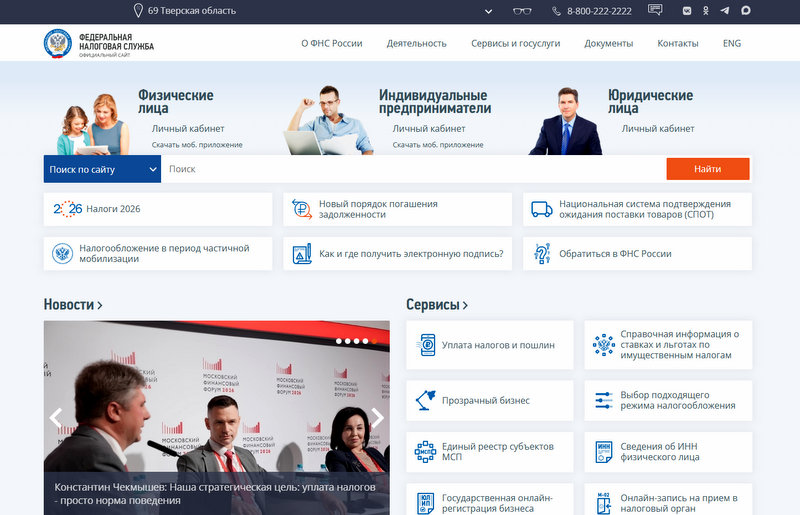Click the eagle emblem mobilization taxation icon
The height and width of the screenshot is (515, 800).
[x=62, y=254]
